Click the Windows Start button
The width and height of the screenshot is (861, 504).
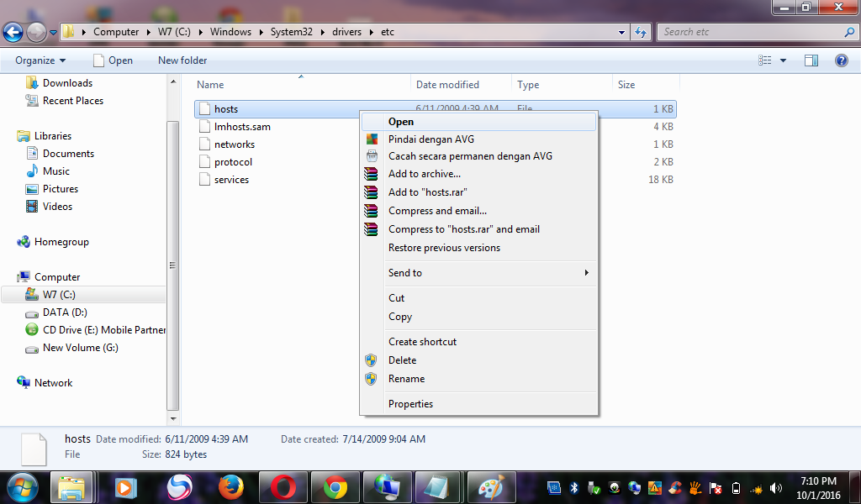click(23, 487)
